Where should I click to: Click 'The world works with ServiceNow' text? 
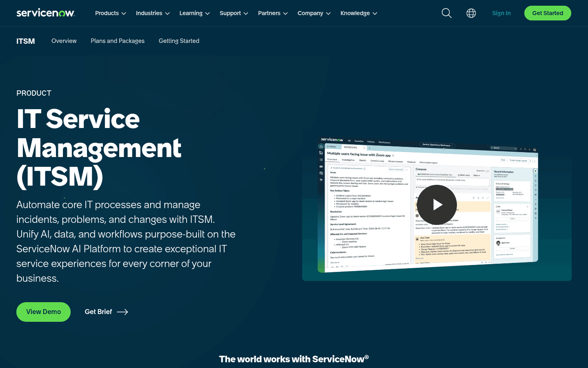[294, 359]
